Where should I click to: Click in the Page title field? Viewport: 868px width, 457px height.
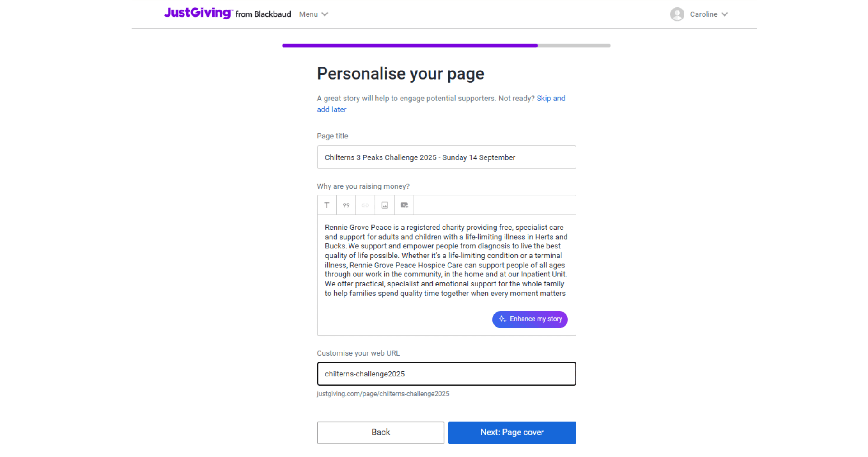tap(446, 157)
